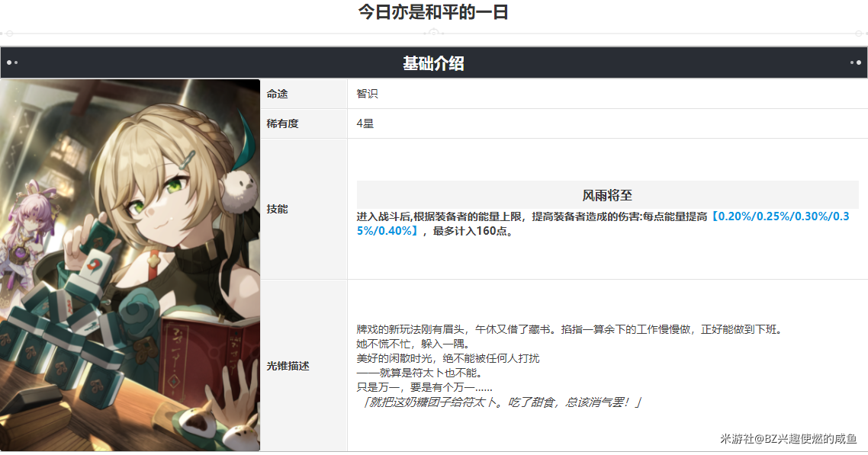868x455 pixels.
Task: Click the line 美好的闲散时光
Action: coord(448,358)
